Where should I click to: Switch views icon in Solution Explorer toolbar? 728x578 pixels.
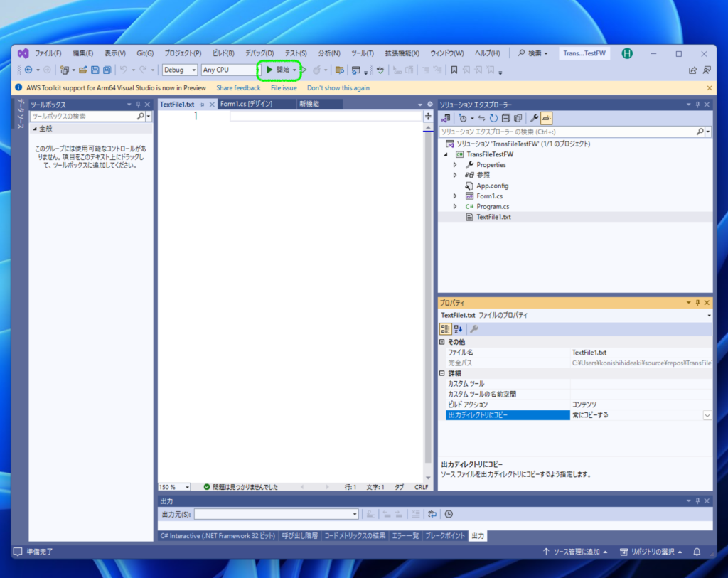click(446, 119)
